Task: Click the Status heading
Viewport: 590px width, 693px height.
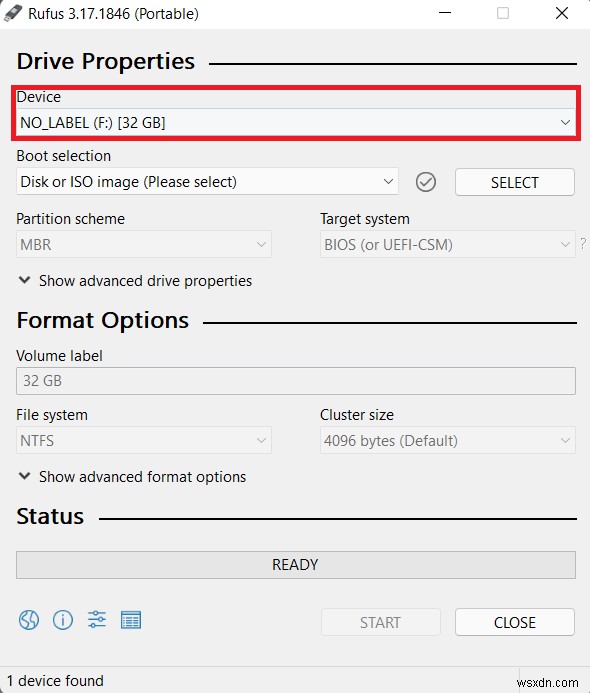Action: pyautogui.click(x=50, y=516)
